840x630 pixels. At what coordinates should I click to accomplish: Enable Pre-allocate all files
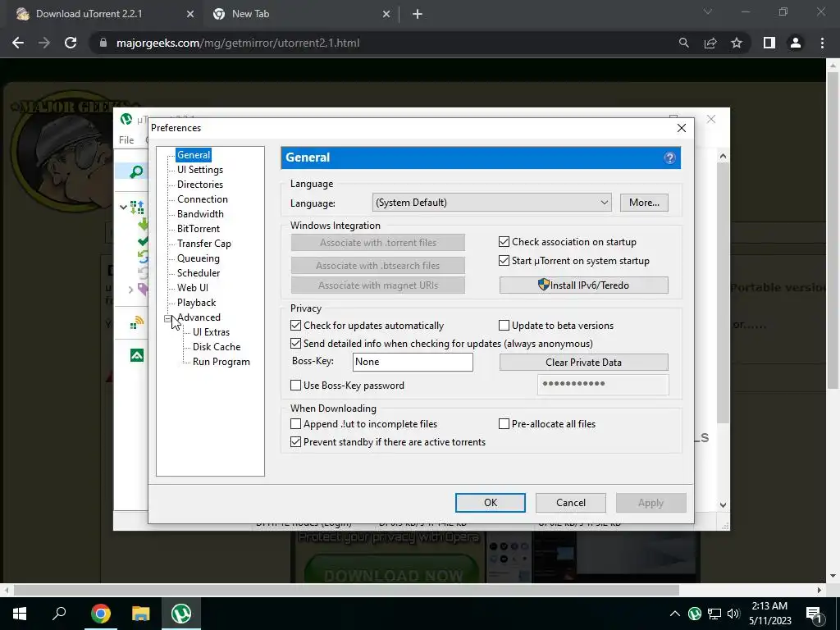click(x=504, y=424)
